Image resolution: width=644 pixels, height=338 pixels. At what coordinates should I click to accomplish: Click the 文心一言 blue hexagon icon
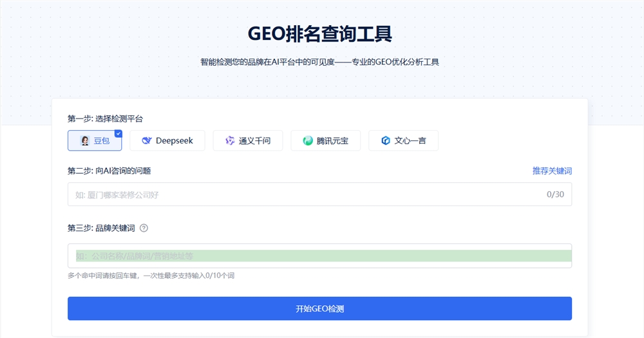click(386, 140)
